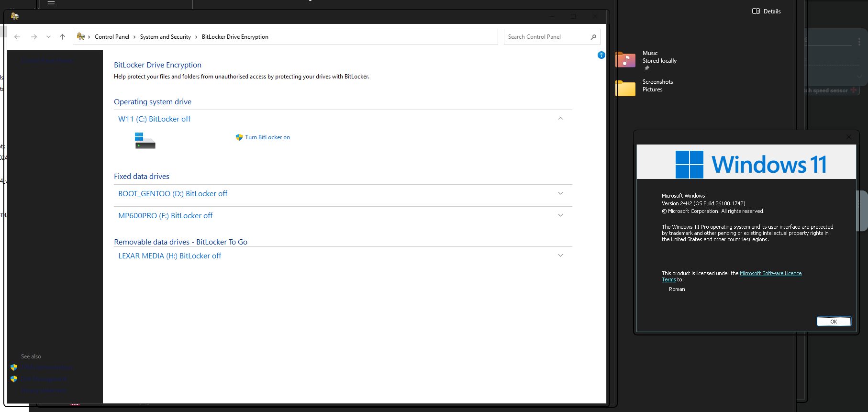Click the Details pane icon in File Explorer
Viewport: 868px width, 412px height.
tap(756, 11)
